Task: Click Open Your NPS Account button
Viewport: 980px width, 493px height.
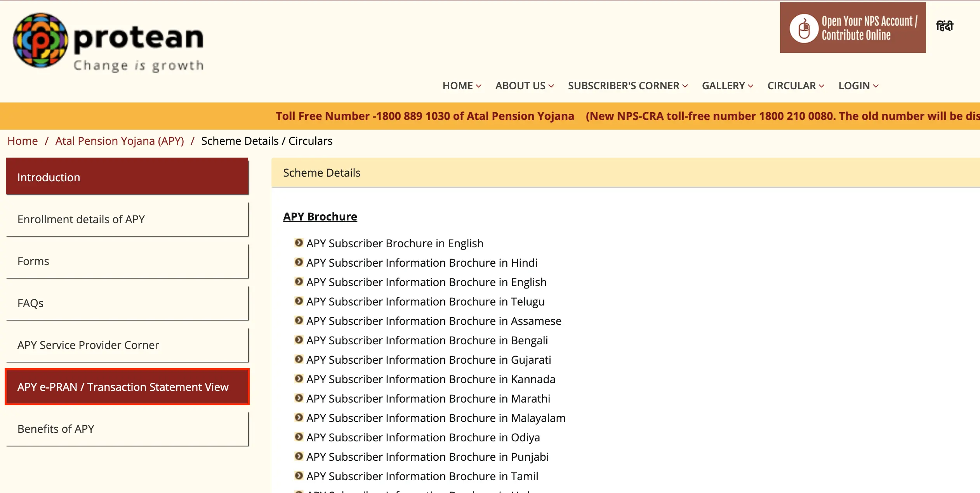Action: [853, 28]
